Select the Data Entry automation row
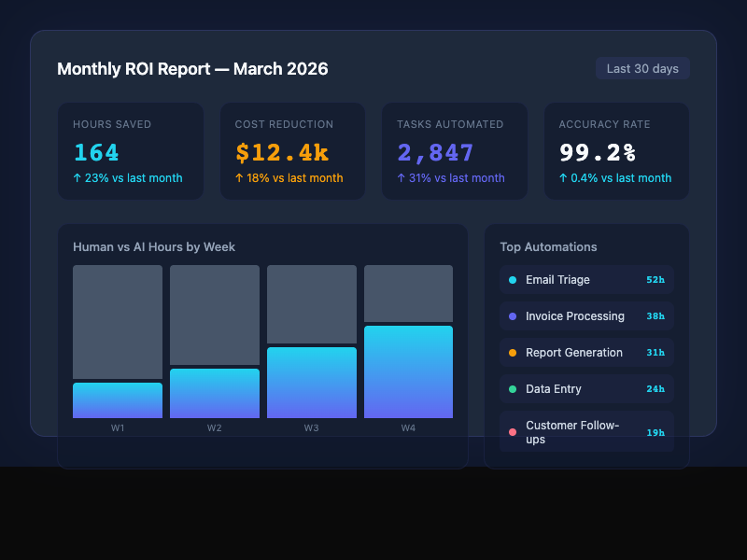Screen dimensions: 747x560 587,389
